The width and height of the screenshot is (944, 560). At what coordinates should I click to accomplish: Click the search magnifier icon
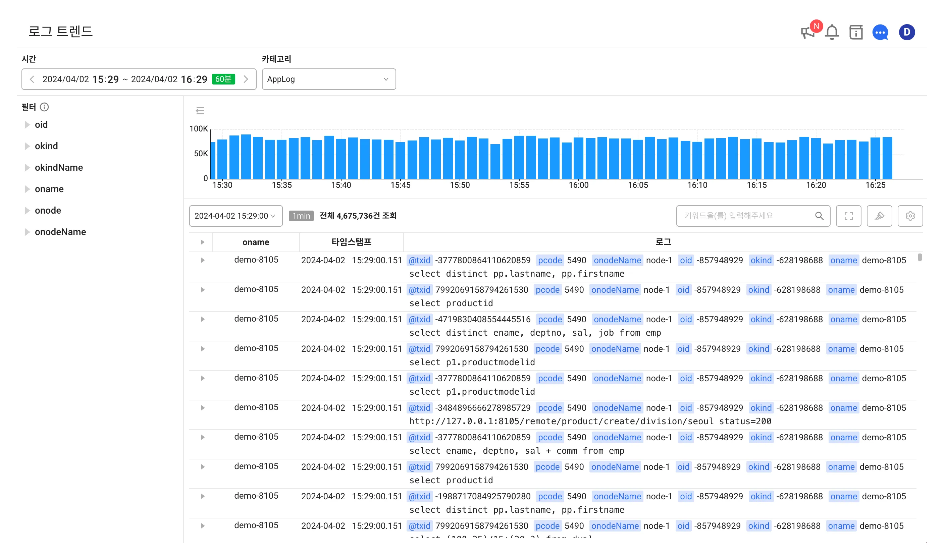click(819, 216)
